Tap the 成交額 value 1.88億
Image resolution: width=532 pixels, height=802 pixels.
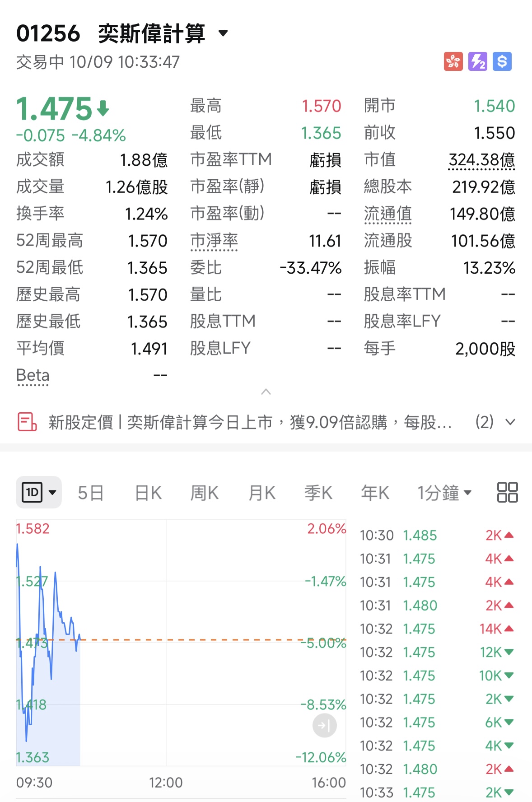pos(144,160)
